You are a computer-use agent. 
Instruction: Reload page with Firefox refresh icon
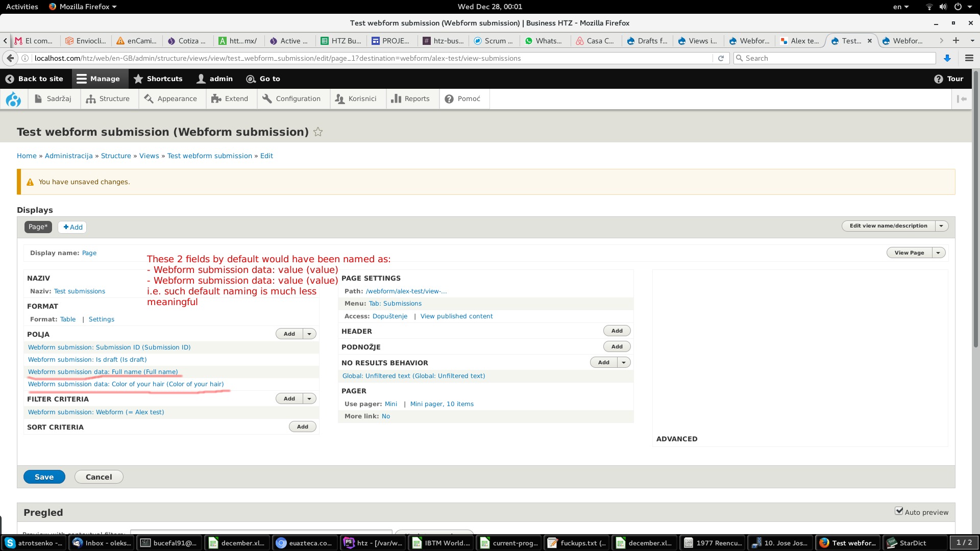point(721,58)
